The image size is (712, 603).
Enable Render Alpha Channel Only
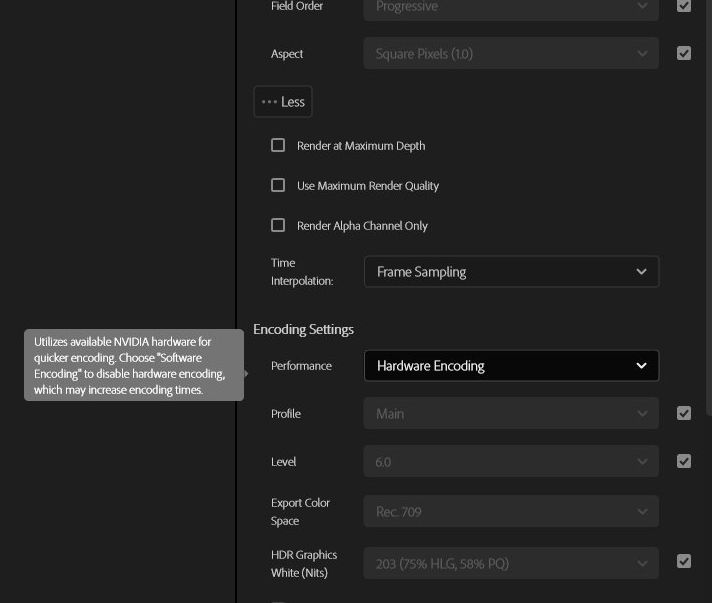(x=278, y=225)
